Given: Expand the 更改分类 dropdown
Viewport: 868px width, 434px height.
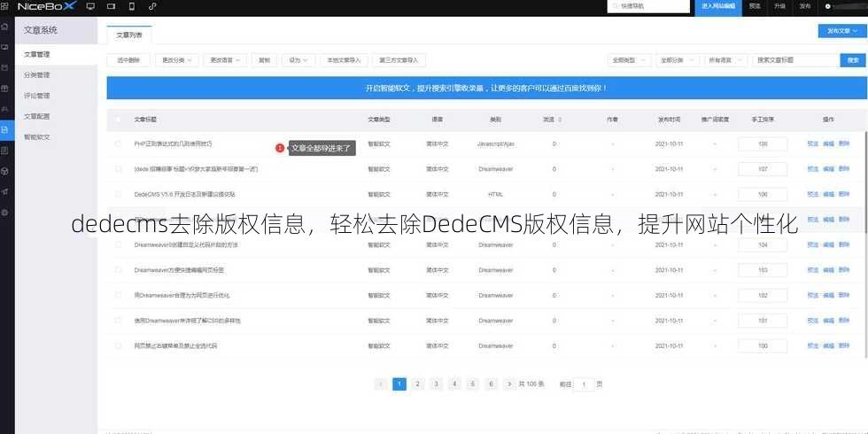Looking at the screenshot, I should click(x=176, y=60).
